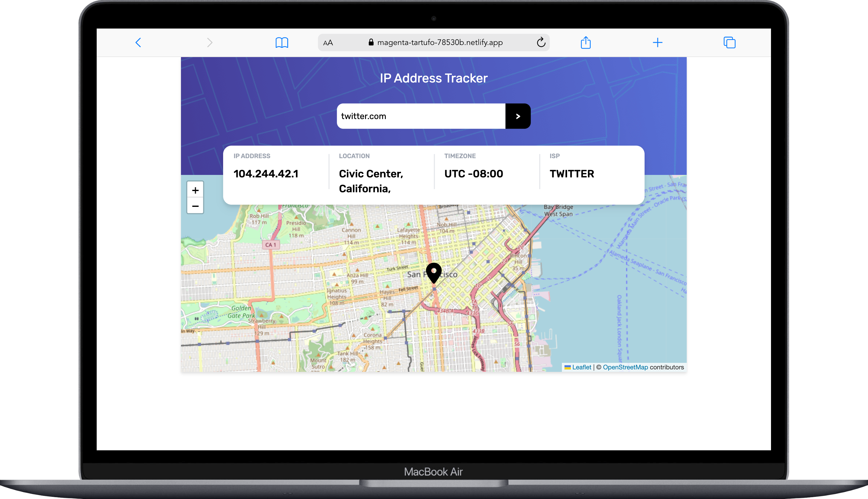The image size is (868, 499).
Task: Submit search with black arrow button
Action: pyautogui.click(x=518, y=116)
